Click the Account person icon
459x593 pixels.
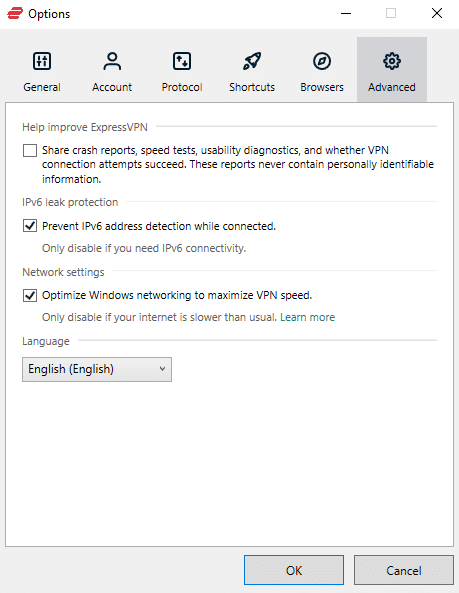112,61
